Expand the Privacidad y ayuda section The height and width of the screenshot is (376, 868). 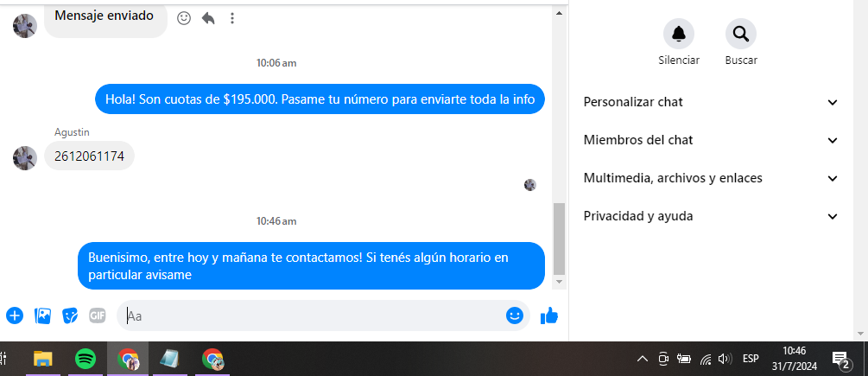pyautogui.click(x=711, y=216)
